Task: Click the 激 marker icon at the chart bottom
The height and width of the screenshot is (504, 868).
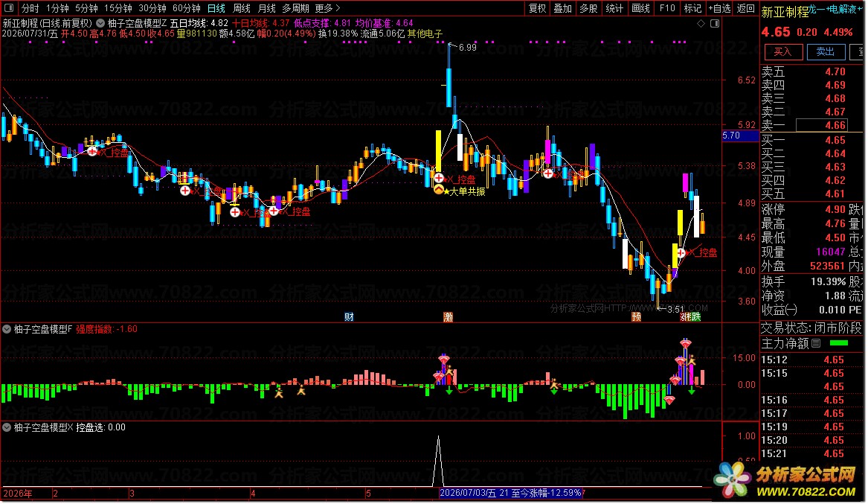Action: pyautogui.click(x=449, y=317)
